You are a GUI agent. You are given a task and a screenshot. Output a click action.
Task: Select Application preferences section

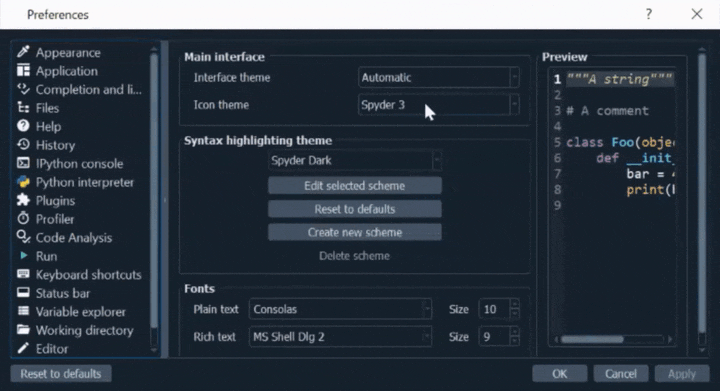click(x=67, y=71)
